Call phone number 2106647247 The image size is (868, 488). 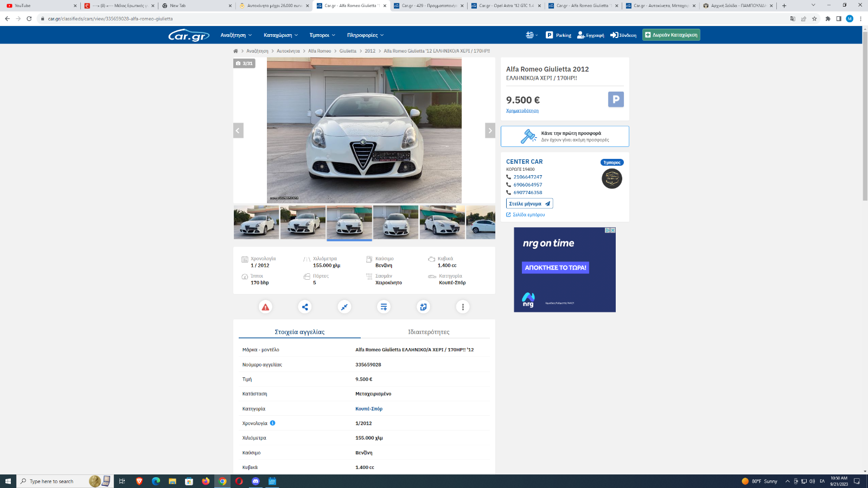click(x=528, y=177)
